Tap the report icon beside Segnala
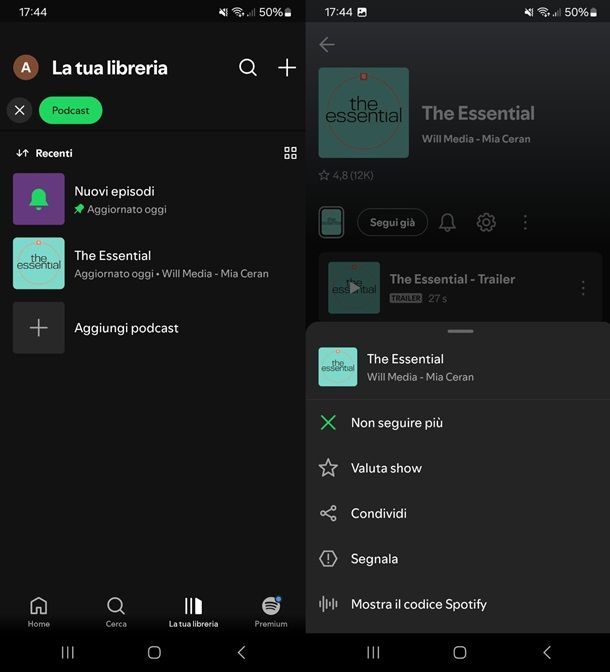The image size is (610, 672). click(x=328, y=559)
